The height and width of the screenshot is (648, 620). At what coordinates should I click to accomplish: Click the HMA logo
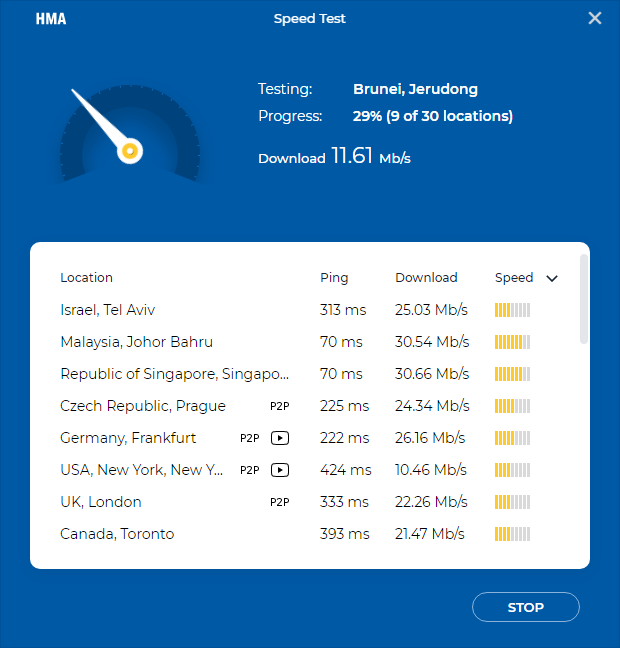coord(50,19)
